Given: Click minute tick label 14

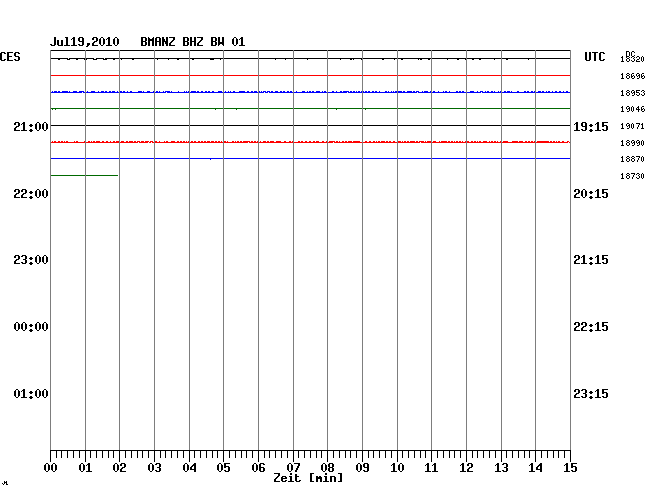Looking at the screenshot, I should pyautogui.click(x=535, y=468).
